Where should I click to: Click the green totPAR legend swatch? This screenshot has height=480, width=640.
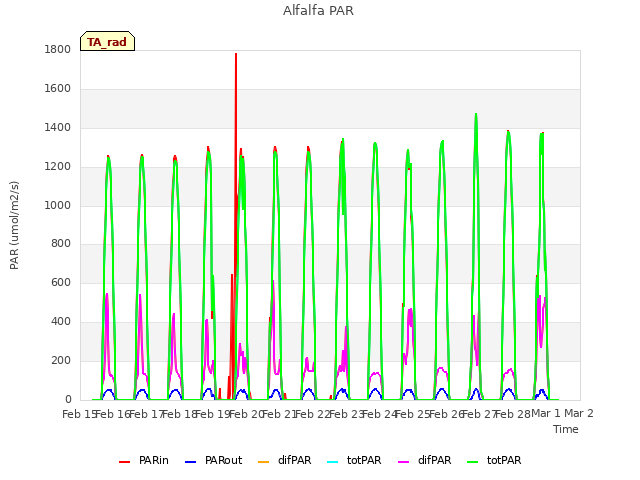pos(472,462)
